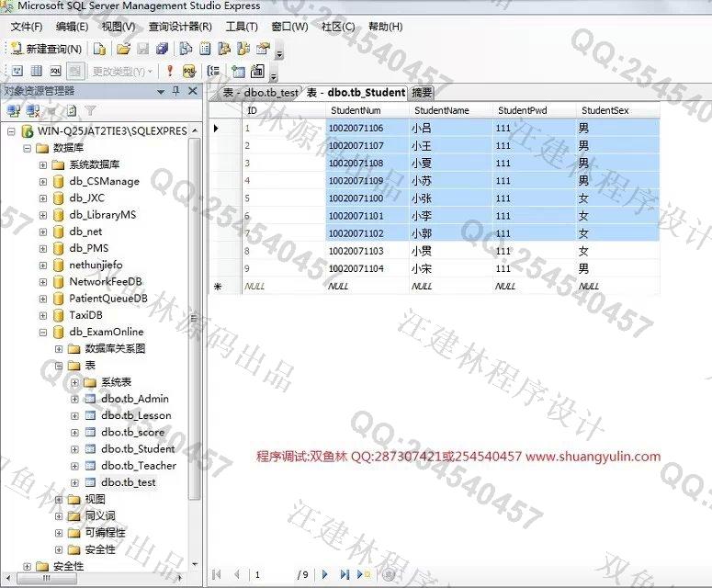Open the 帮助(H) menu
This screenshot has height=588, width=712.
pos(385,27)
